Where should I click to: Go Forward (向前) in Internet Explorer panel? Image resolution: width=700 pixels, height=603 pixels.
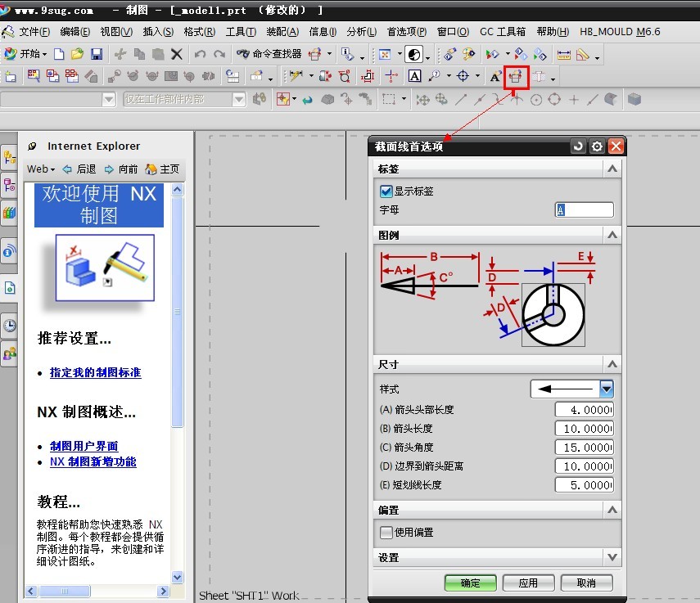121,169
